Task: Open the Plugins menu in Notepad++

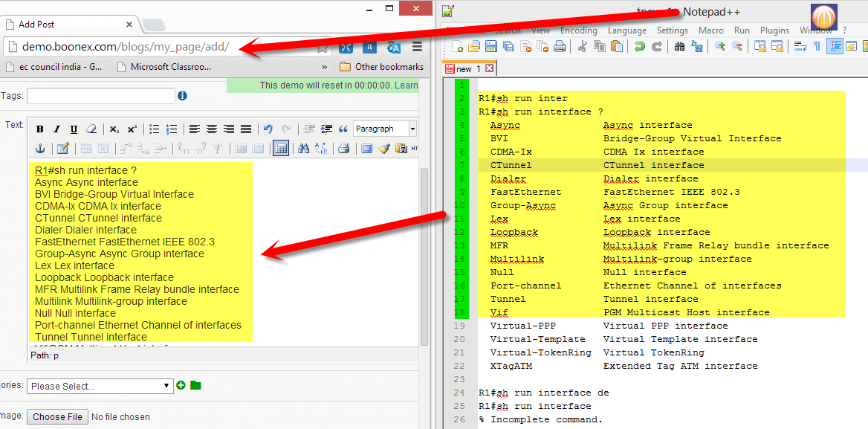Action: tap(774, 30)
